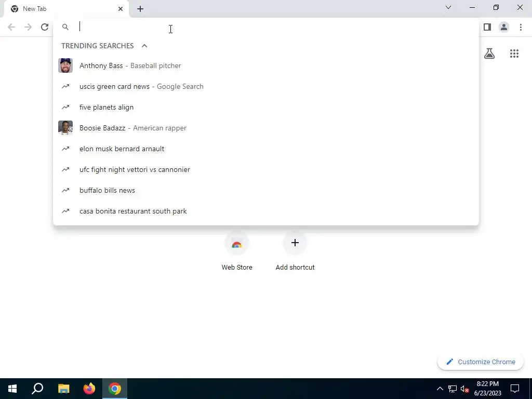Select Anthony Bass suggestion
This screenshot has height=399, width=532.
coord(266,65)
